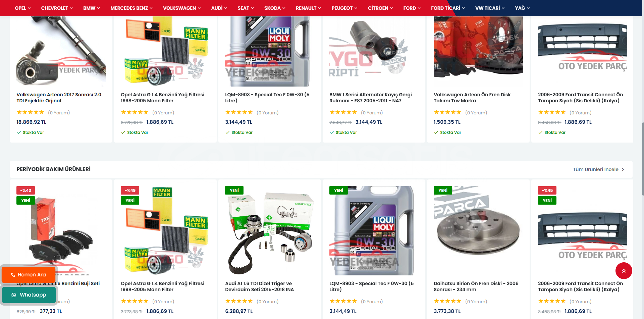Expand the OPEL brand dropdown
Image resolution: width=644 pixels, height=319 pixels.
pos(22,8)
